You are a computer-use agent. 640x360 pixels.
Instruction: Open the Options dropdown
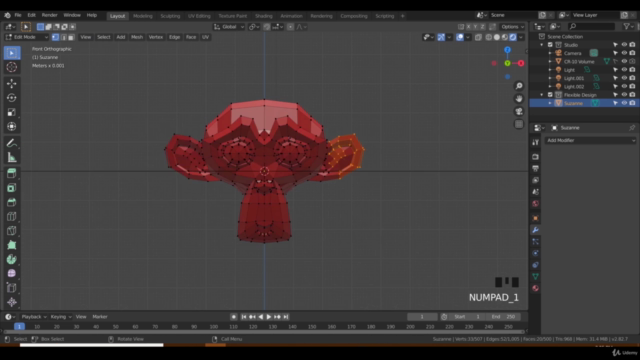click(x=512, y=27)
